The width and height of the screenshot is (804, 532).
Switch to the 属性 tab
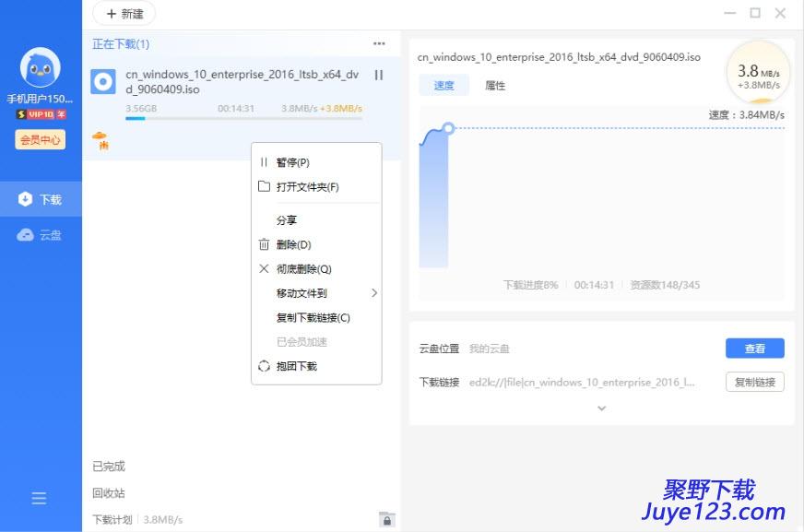tap(495, 86)
